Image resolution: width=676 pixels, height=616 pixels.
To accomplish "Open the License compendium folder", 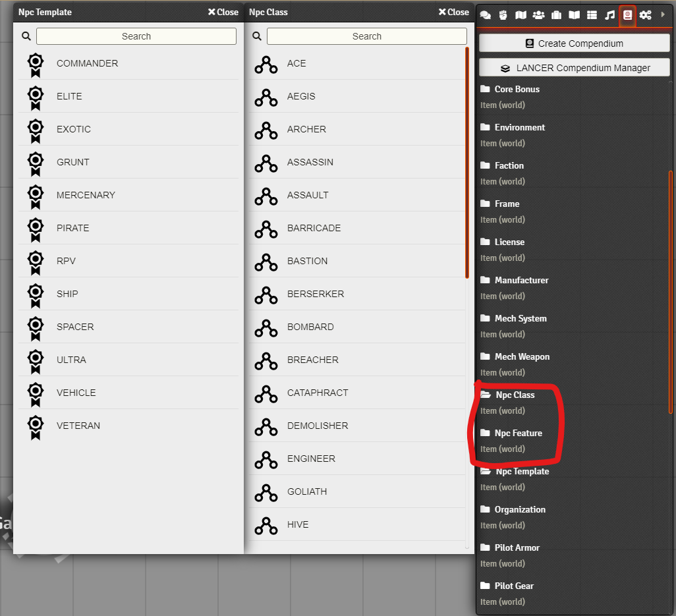I will pyautogui.click(x=509, y=242).
